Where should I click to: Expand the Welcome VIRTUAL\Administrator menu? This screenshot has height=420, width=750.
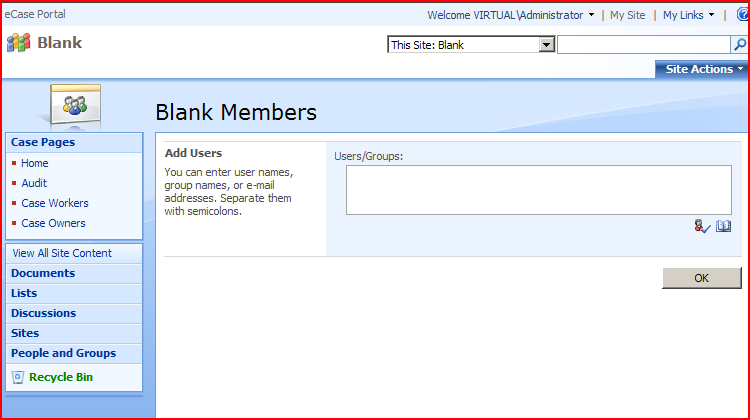(510, 15)
